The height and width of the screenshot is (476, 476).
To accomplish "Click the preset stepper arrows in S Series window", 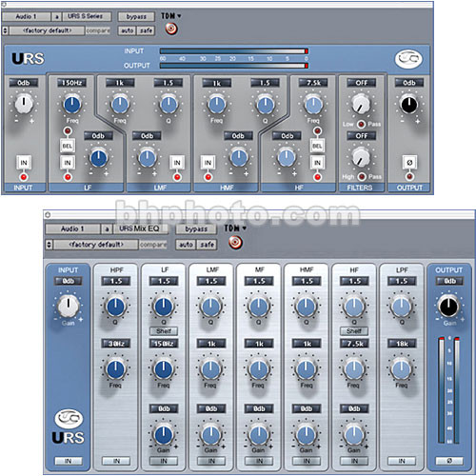I will pos(5,30).
